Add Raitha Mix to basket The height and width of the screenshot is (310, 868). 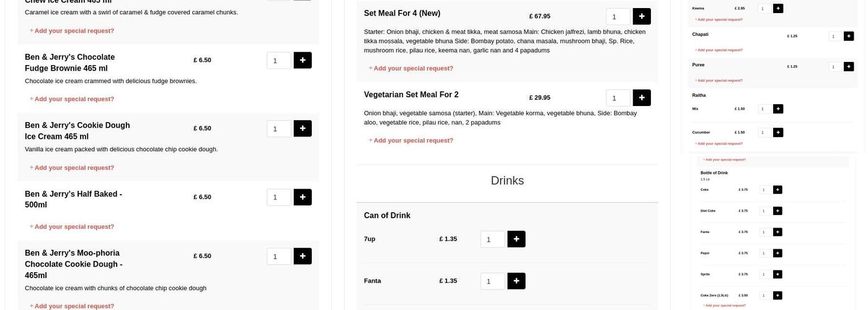point(778,109)
